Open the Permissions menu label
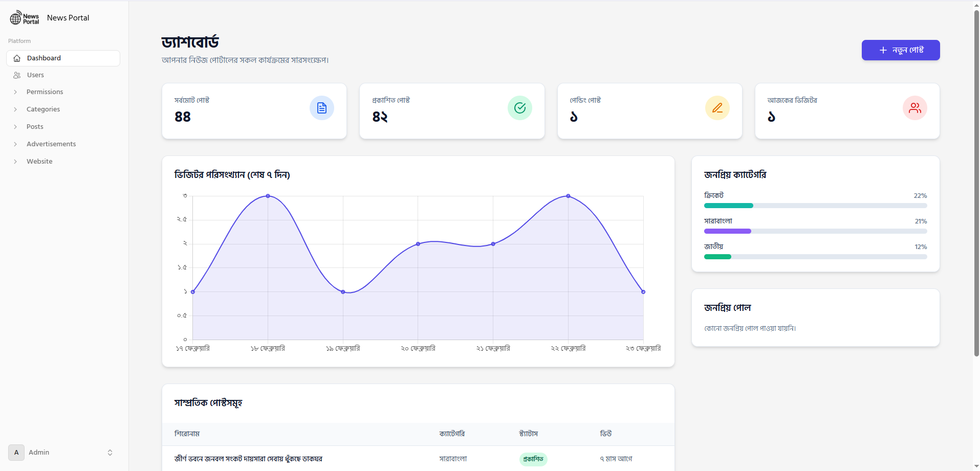This screenshot has height=471, width=980. (45, 92)
